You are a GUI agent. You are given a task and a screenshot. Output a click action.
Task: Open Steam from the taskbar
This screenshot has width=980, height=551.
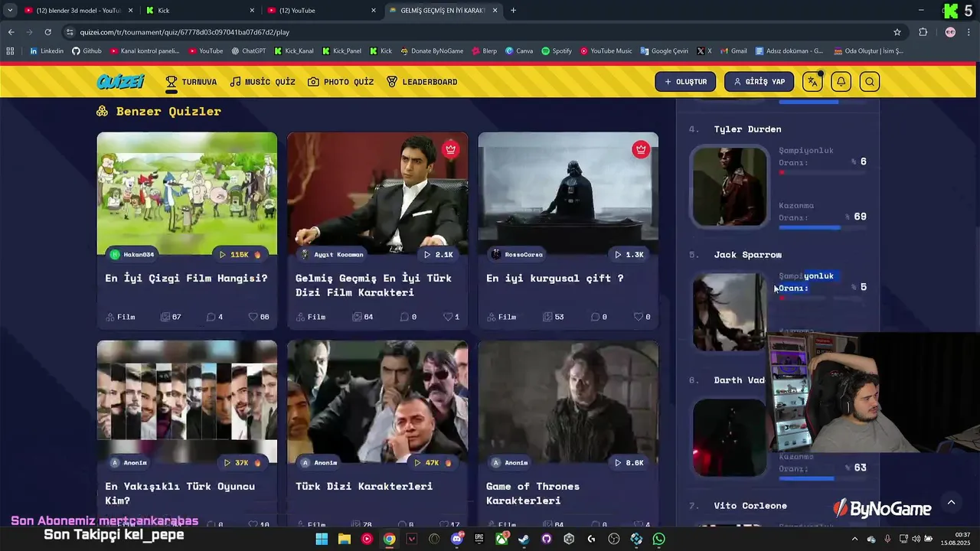524,539
